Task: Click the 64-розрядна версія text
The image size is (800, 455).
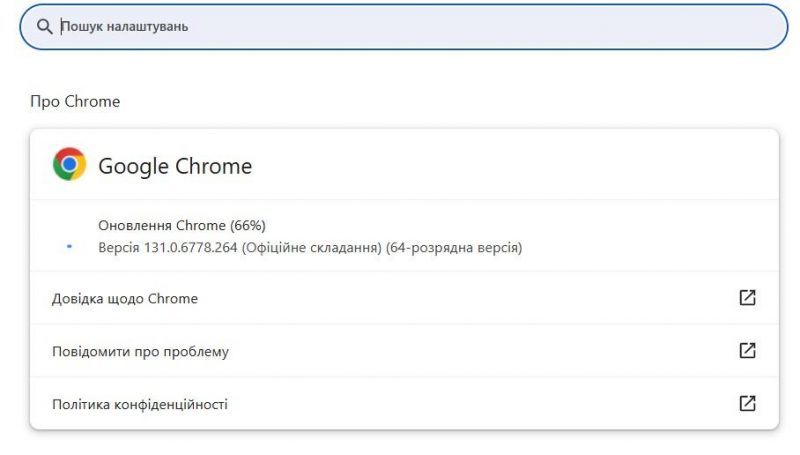Action: click(x=454, y=247)
